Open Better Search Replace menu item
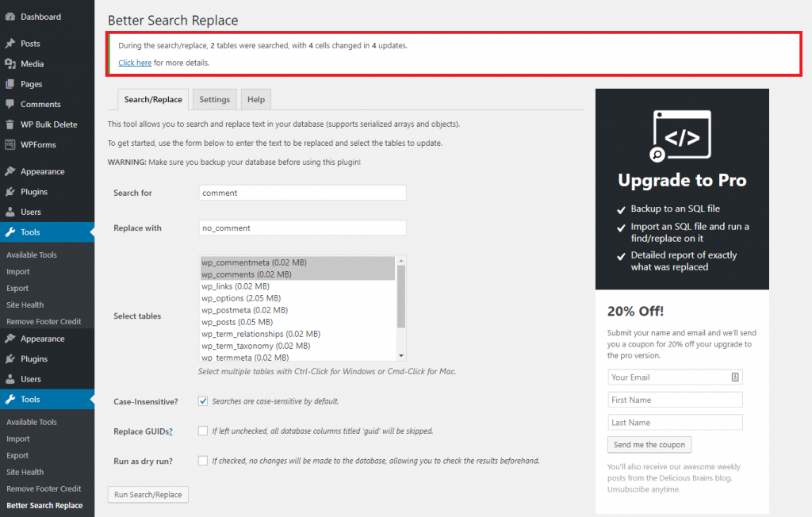Image resolution: width=812 pixels, height=517 pixels. 44,505
